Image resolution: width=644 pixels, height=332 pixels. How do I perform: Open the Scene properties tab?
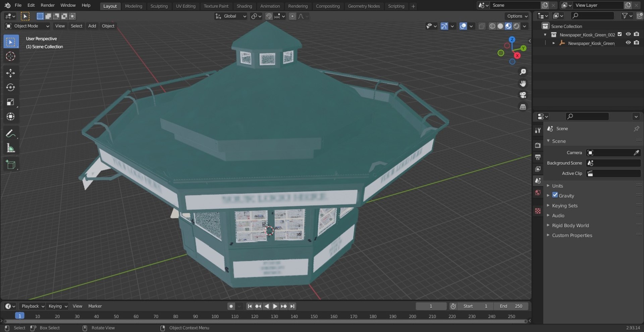(538, 181)
